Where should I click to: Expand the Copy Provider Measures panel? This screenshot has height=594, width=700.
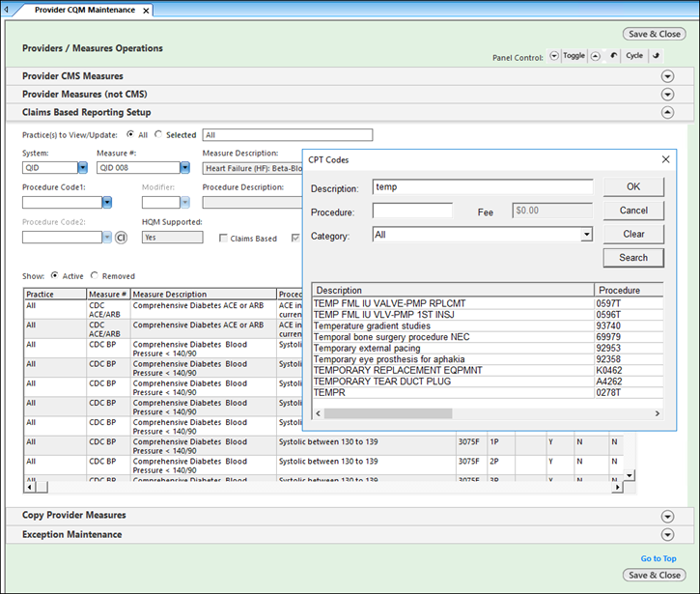667,517
